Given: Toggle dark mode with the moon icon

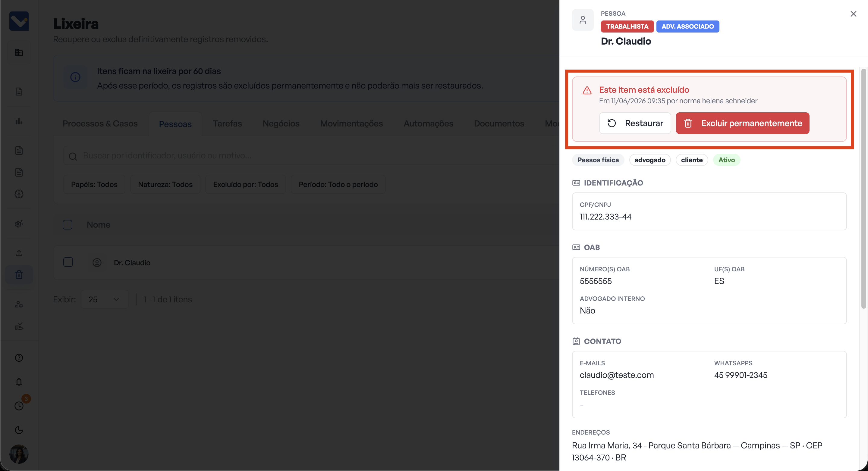Looking at the screenshot, I should tap(19, 430).
